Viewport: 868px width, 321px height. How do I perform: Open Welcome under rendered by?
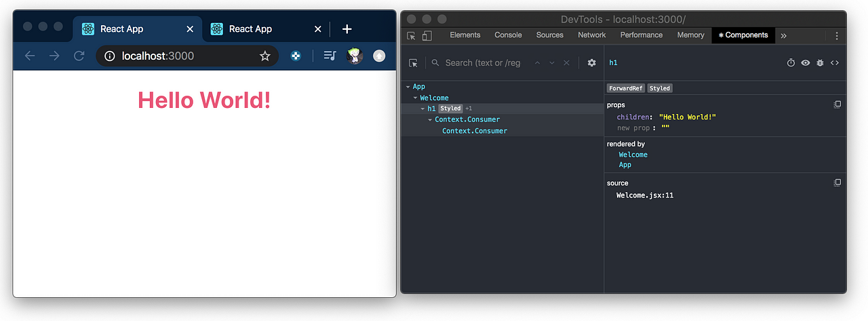pos(633,155)
